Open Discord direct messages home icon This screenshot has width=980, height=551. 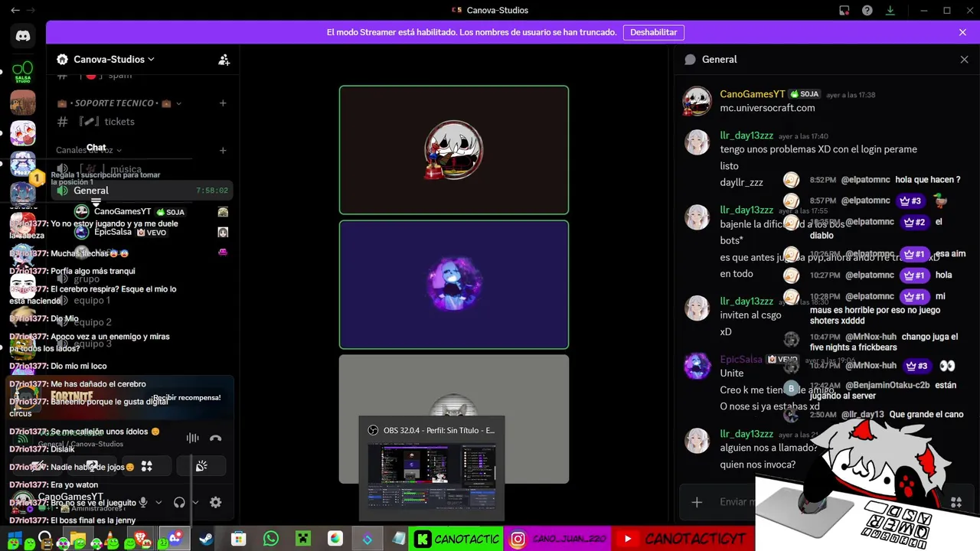click(x=23, y=35)
